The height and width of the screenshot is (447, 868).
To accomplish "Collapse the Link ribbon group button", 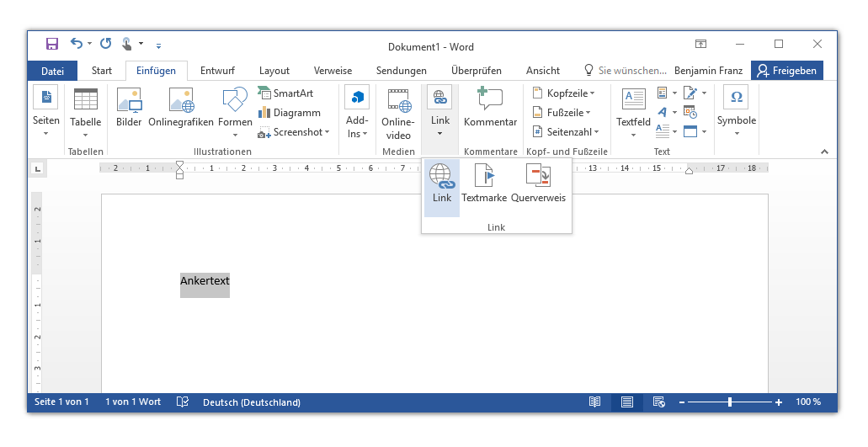I will [440, 112].
